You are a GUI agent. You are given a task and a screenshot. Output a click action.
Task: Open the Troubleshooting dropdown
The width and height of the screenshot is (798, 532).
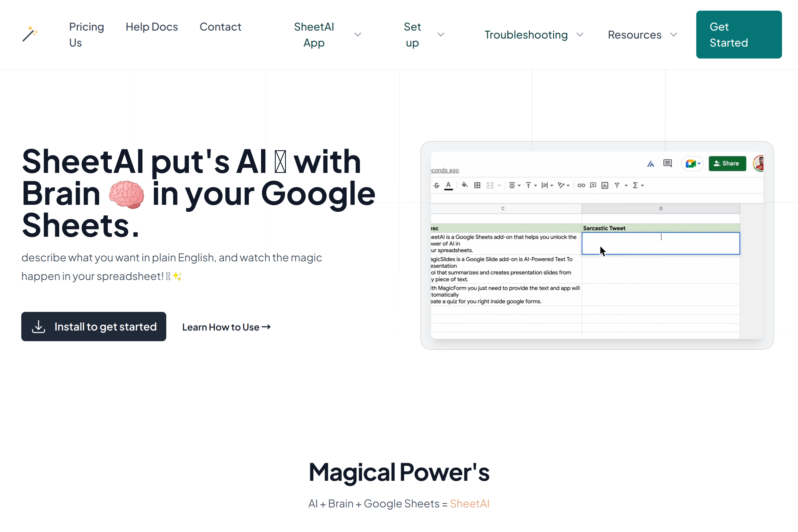point(533,35)
